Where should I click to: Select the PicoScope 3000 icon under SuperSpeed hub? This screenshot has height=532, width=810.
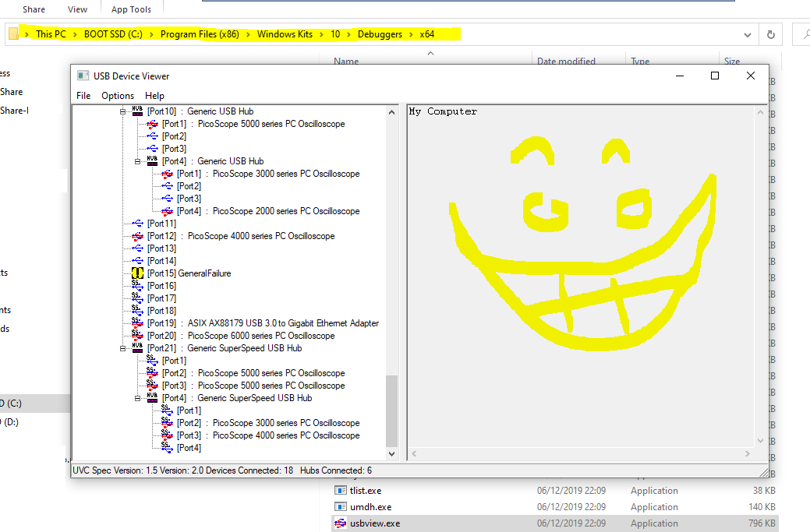click(167, 423)
